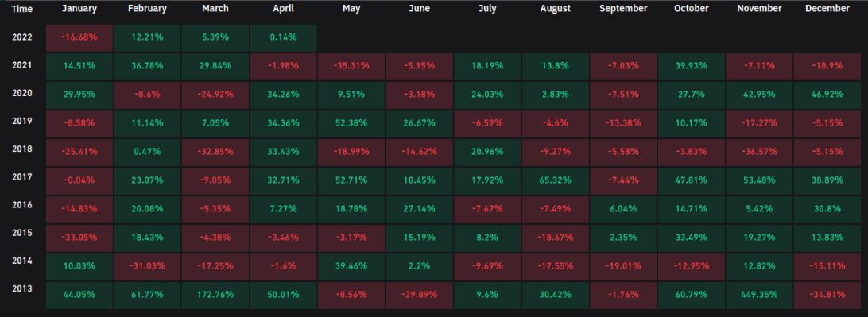Viewport: 868px width, 317px height.
Task: Select the April 2022 cell with 0.14%
Action: tap(284, 37)
